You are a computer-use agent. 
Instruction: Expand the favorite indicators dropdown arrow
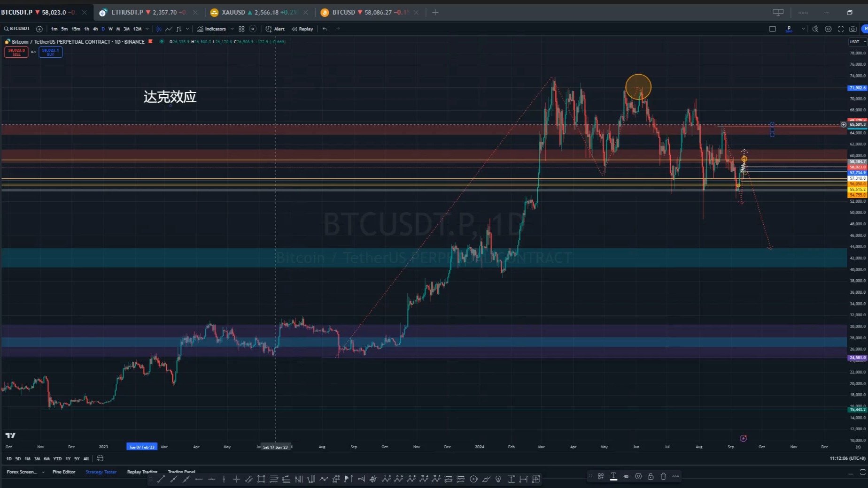tap(232, 29)
